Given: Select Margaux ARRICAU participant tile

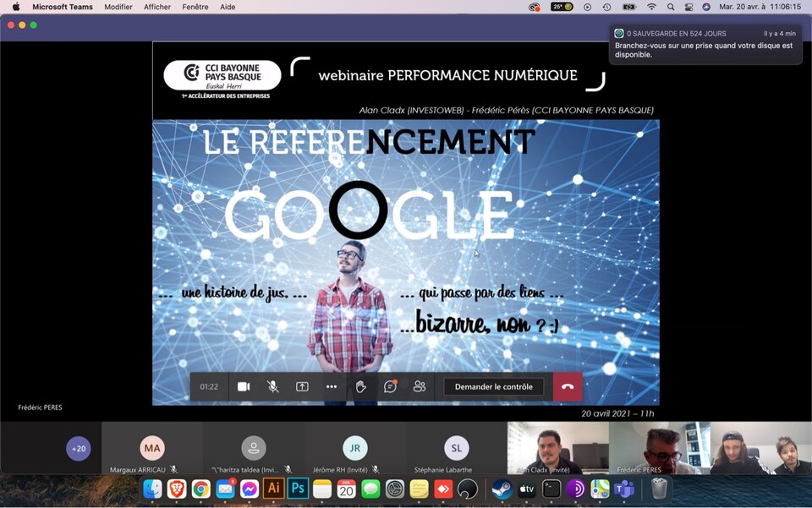Looking at the screenshot, I should coord(152,448).
